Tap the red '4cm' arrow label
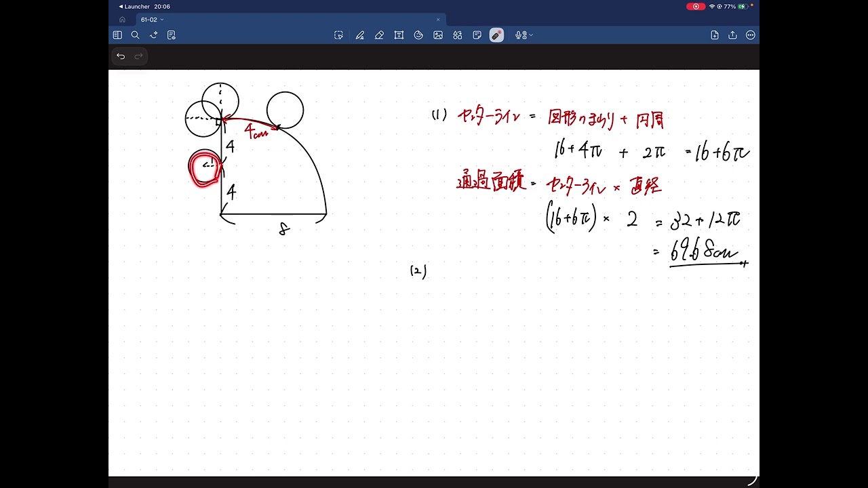 tap(256, 131)
